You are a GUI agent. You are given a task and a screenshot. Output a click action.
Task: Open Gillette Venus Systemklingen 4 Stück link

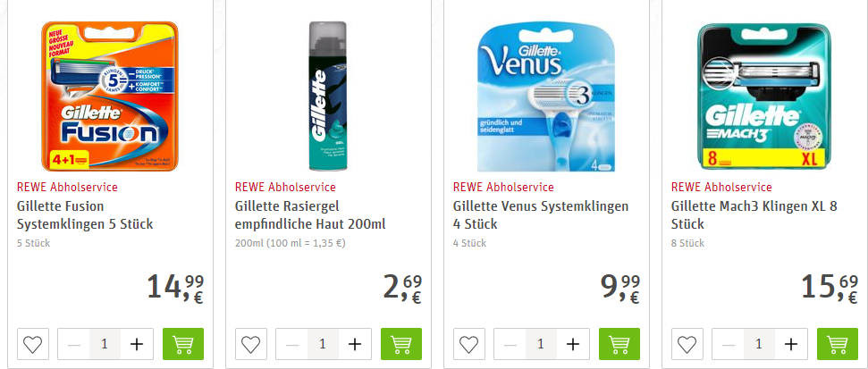click(x=540, y=214)
